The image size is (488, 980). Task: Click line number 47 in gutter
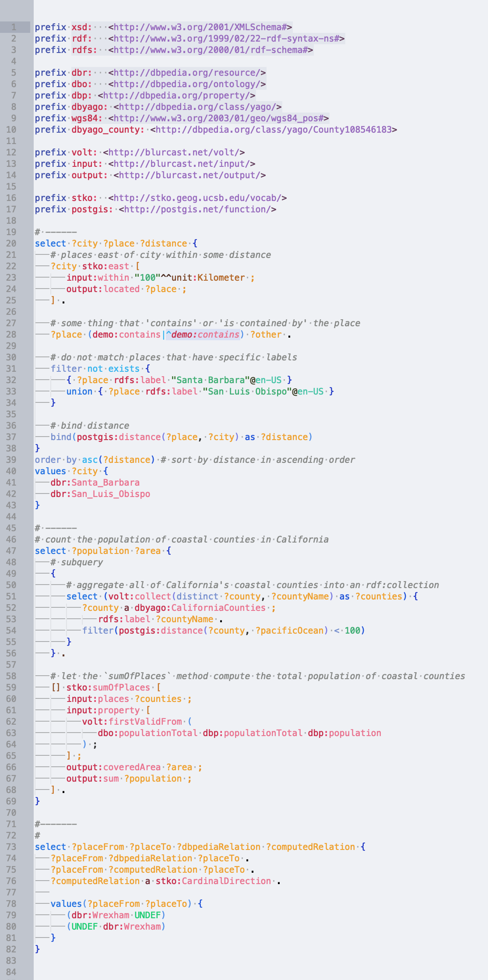11,551
